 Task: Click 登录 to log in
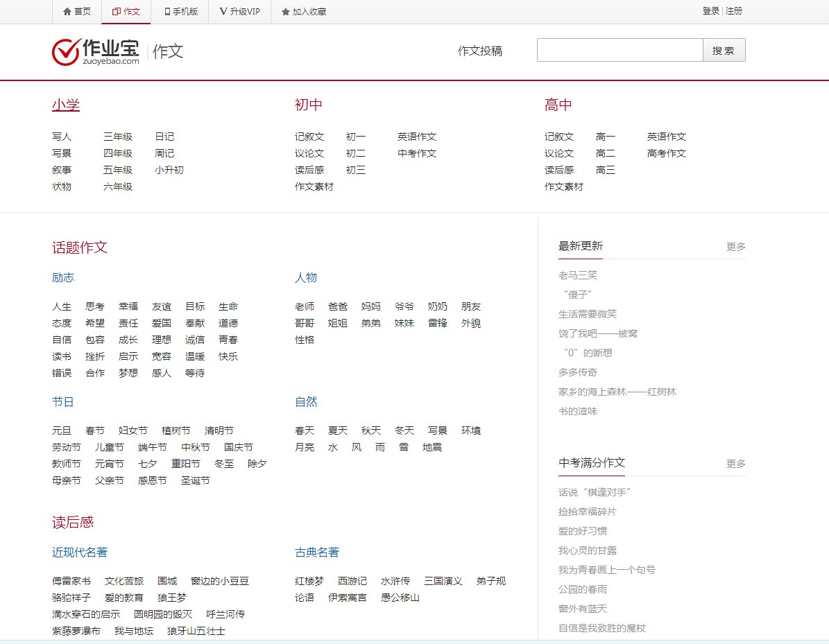pos(710,11)
